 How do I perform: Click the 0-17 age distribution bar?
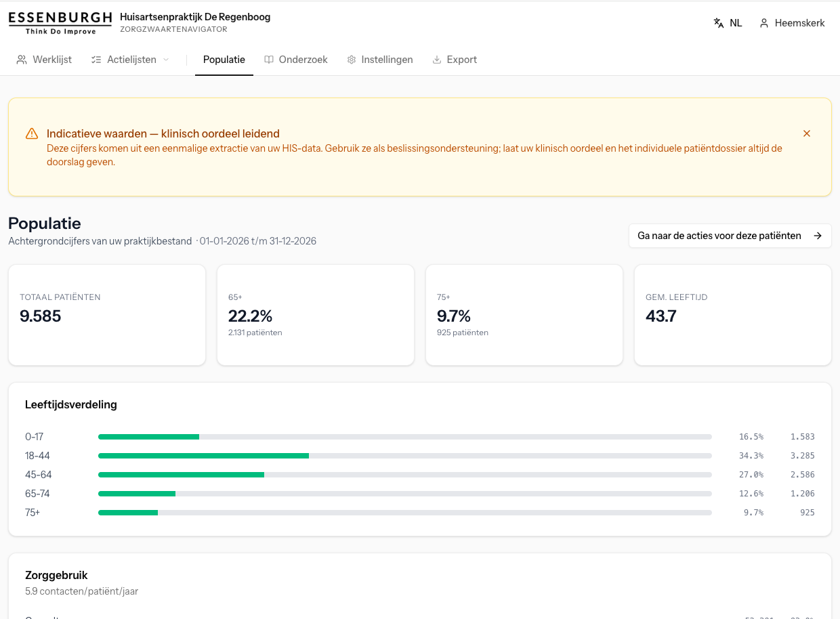click(x=405, y=437)
